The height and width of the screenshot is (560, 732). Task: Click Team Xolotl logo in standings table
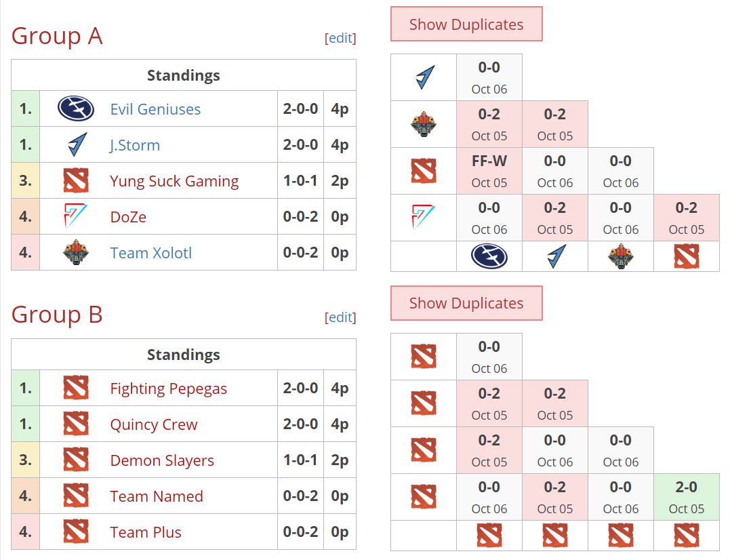pos(76,252)
